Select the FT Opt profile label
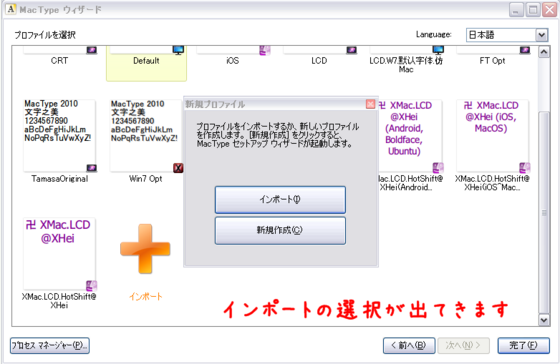 492,61
